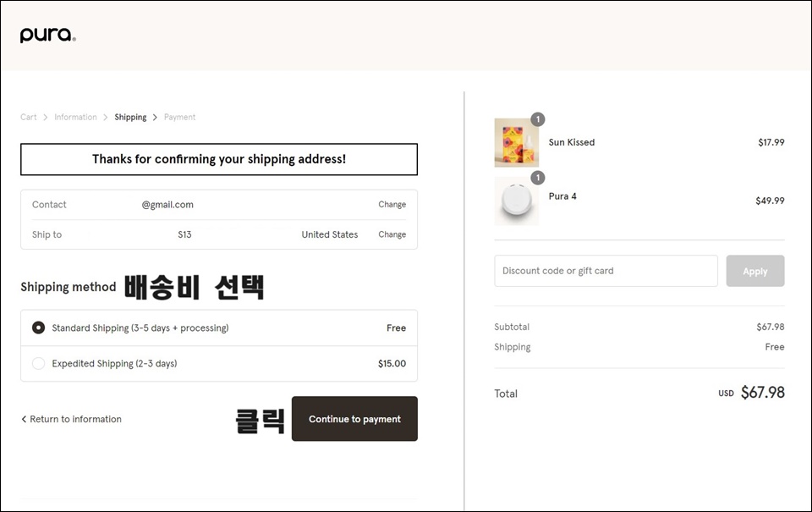The image size is (812, 512).
Task: Click the Subtotal amount $67.98
Action: point(770,327)
